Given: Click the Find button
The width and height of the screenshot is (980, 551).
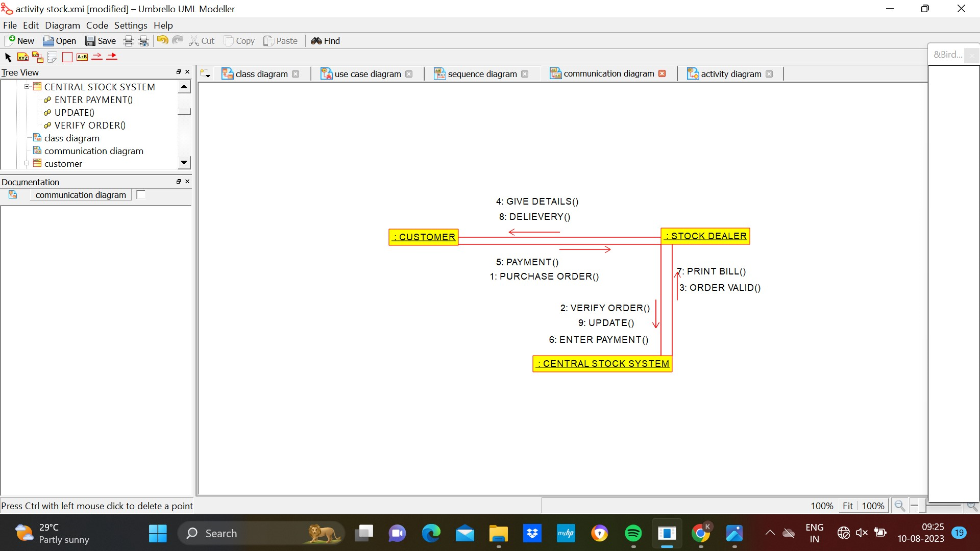Looking at the screenshot, I should pos(326,41).
